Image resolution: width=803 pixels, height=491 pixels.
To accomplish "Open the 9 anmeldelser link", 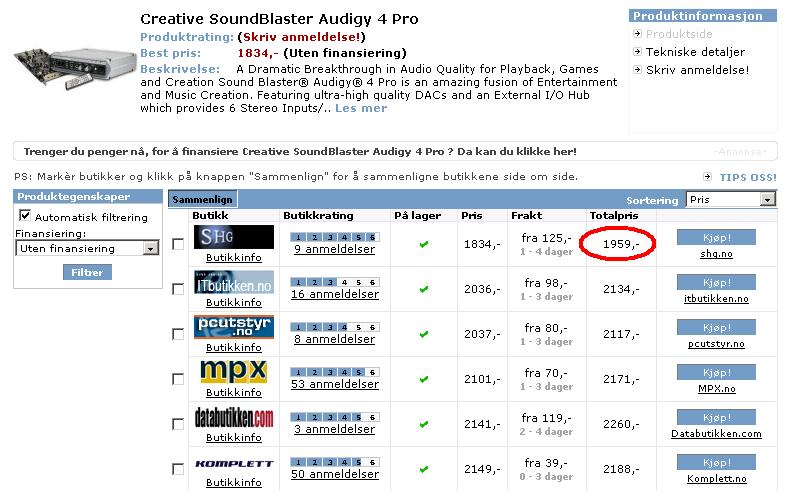I will (334, 249).
